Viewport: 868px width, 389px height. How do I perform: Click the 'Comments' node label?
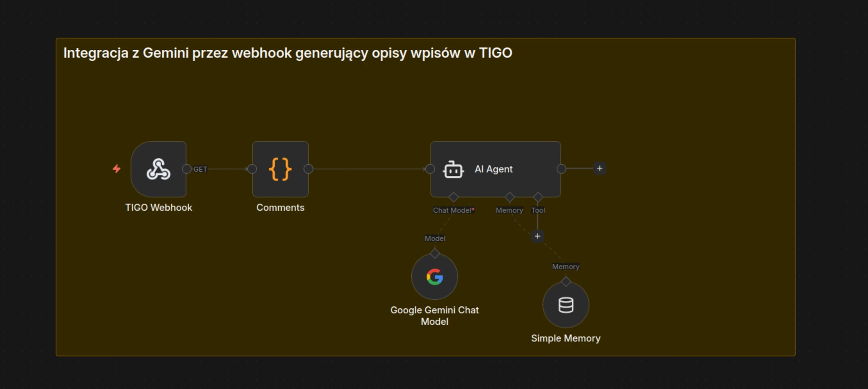280,208
